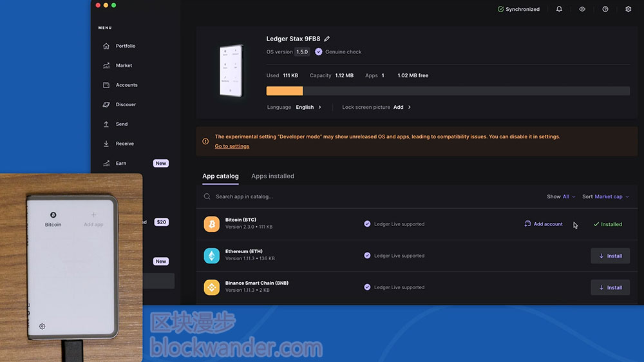Click the Installed label for Bitcoin

coord(608,224)
